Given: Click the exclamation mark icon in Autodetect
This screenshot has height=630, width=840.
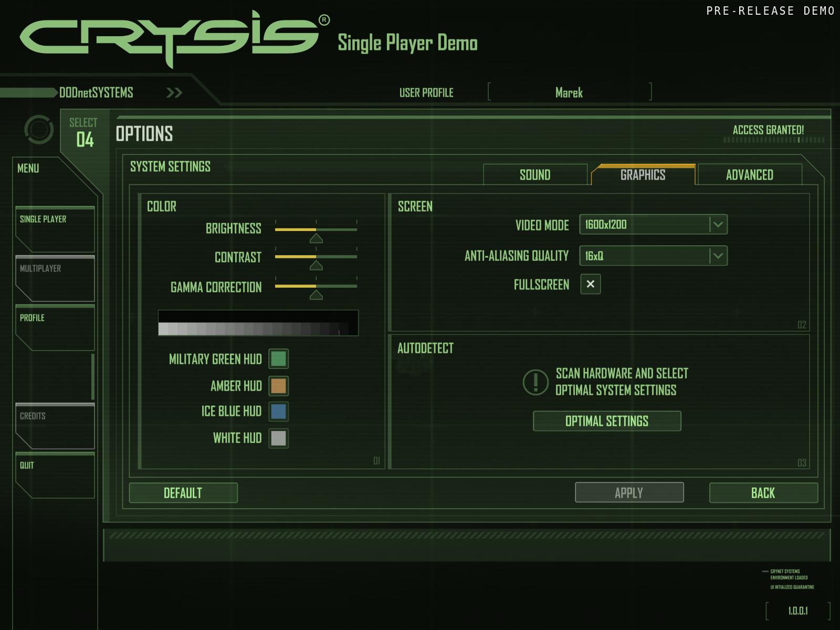Looking at the screenshot, I should click(535, 382).
